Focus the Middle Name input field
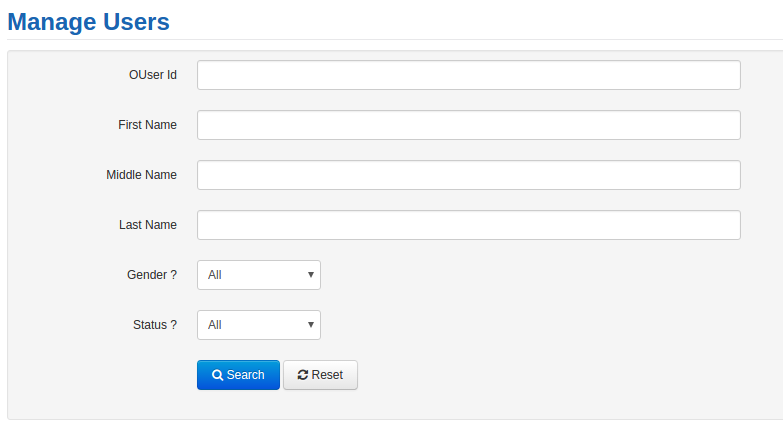Image resolution: width=783 pixels, height=428 pixels. pos(468,175)
